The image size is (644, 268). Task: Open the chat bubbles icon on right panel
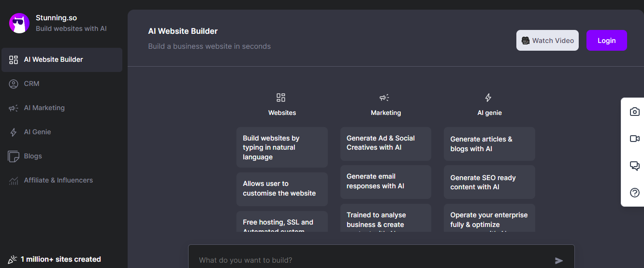[635, 166]
